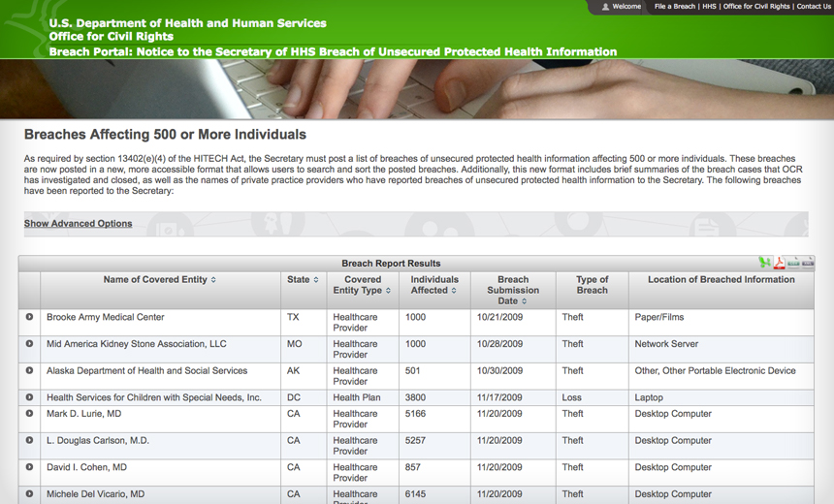
Task: Export results to Excel with green icon
Action: click(764, 262)
